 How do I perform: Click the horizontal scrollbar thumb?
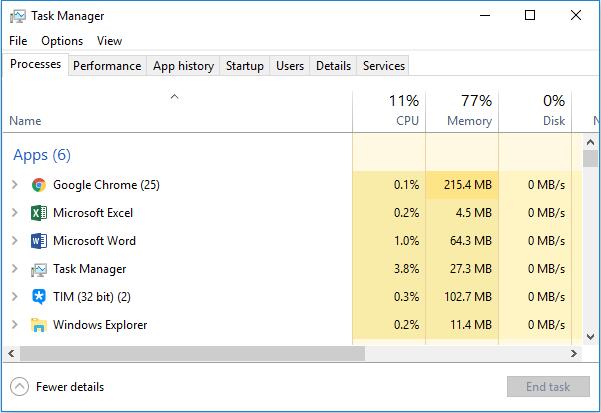click(x=180, y=354)
